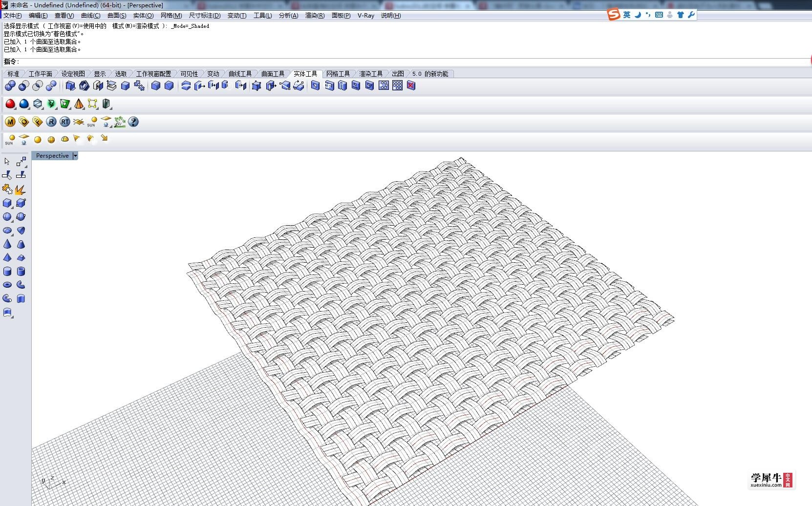Click the 指令 command input field
The image size is (812, 506).
414,62
